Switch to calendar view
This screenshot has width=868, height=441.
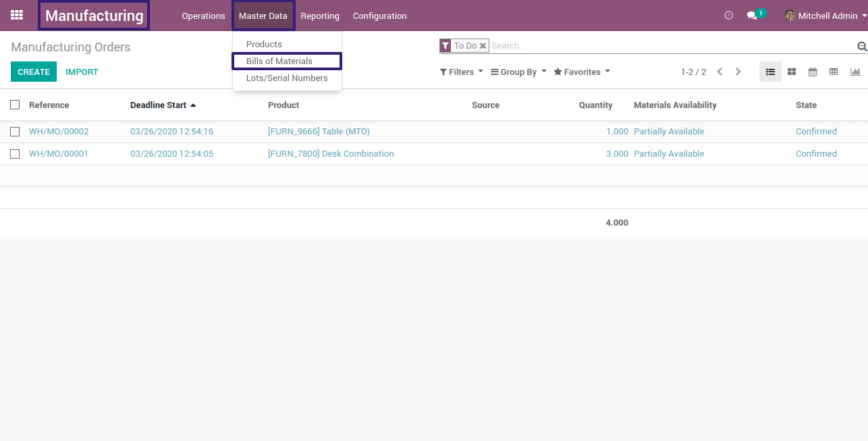pyautogui.click(x=813, y=72)
